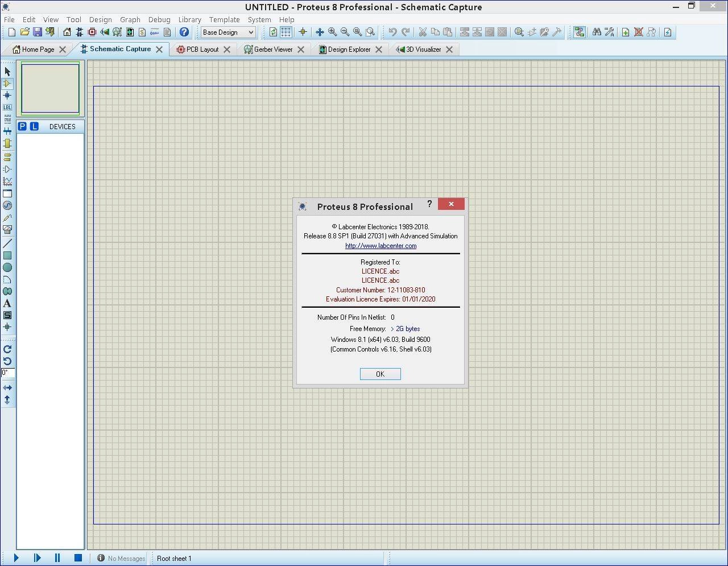Click the Open Project folder icon
The image size is (728, 566).
[x=24, y=32]
